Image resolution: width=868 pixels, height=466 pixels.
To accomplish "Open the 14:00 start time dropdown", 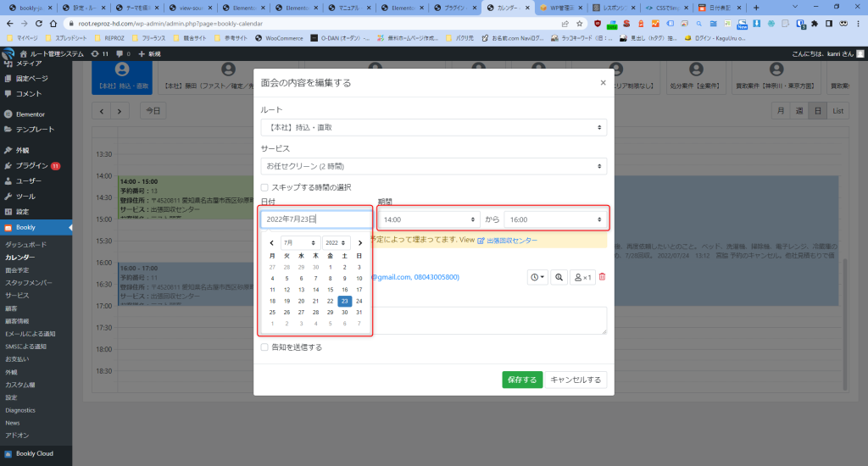I will click(429, 219).
